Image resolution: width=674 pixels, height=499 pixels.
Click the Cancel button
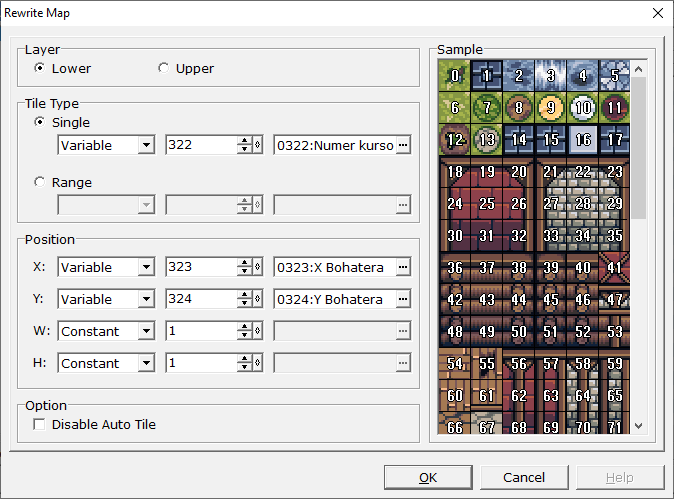point(524,477)
